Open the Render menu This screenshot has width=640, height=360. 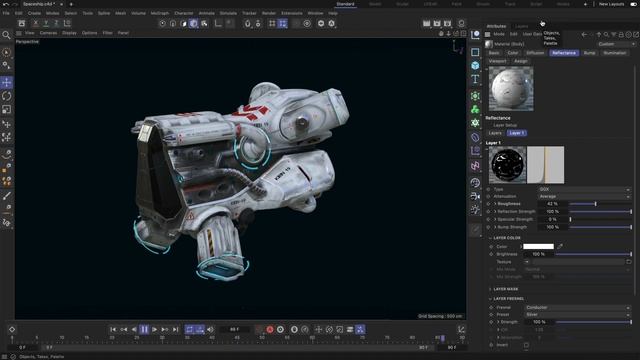(269, 13)
